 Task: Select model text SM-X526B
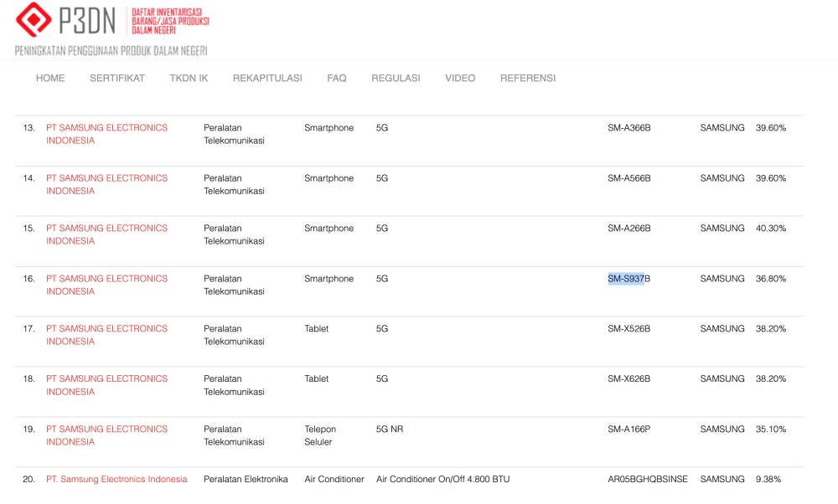point(629,328)
